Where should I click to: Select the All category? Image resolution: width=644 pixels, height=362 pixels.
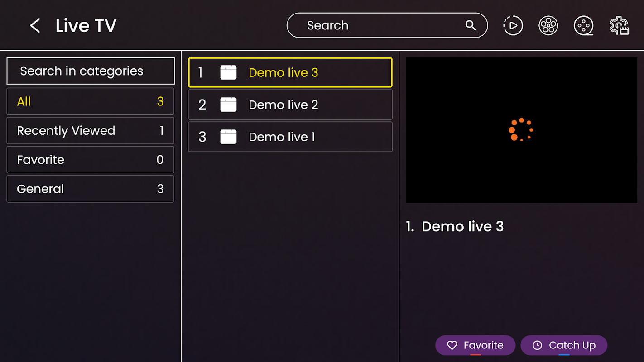[x=91, y=101]
